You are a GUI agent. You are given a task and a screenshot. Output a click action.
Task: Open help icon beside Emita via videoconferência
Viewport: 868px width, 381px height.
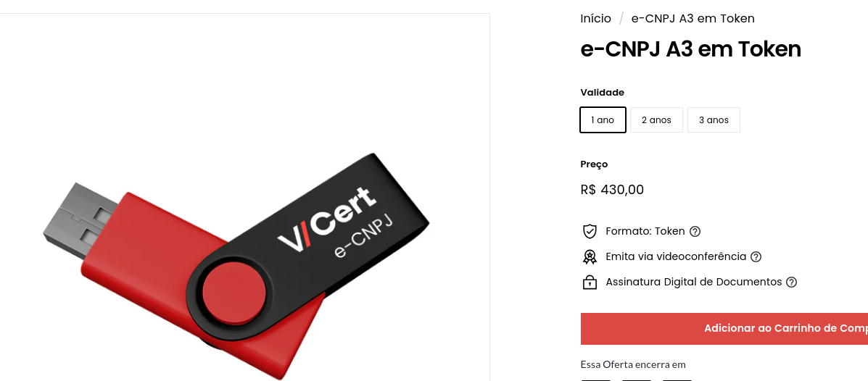(756, 256)
